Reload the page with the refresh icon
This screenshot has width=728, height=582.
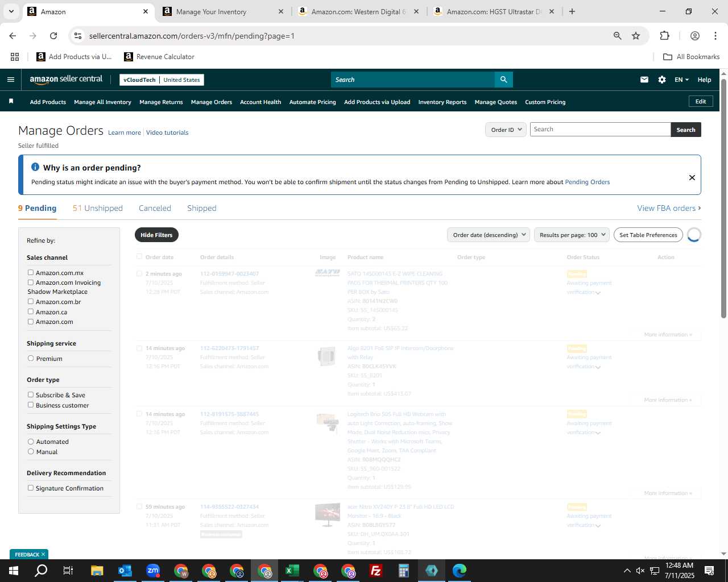(53, 36)
